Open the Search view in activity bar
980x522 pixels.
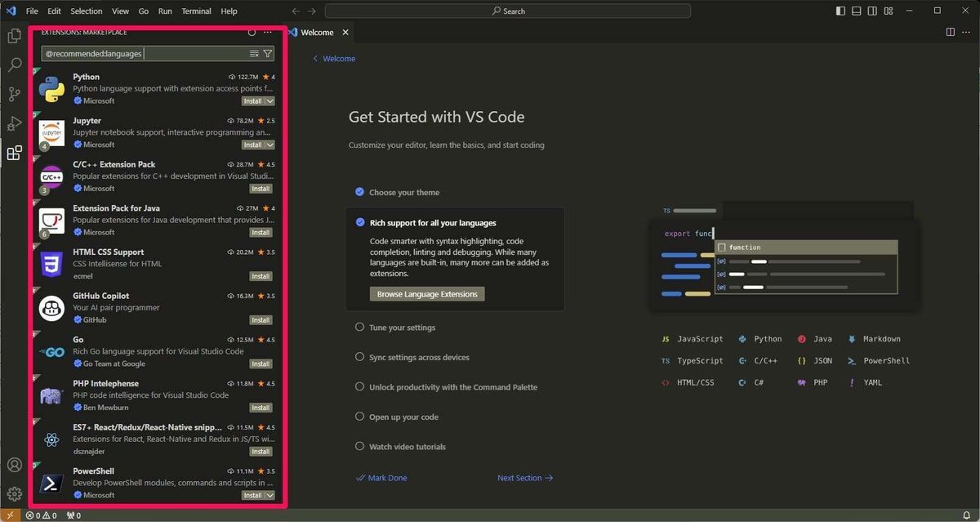pos(14,65)
